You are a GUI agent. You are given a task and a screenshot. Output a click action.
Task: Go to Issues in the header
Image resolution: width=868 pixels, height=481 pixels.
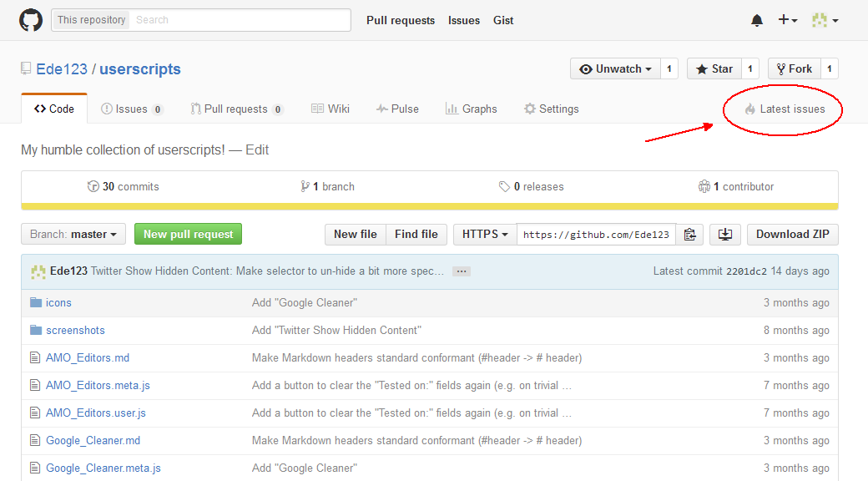click(x=464, y=21)
